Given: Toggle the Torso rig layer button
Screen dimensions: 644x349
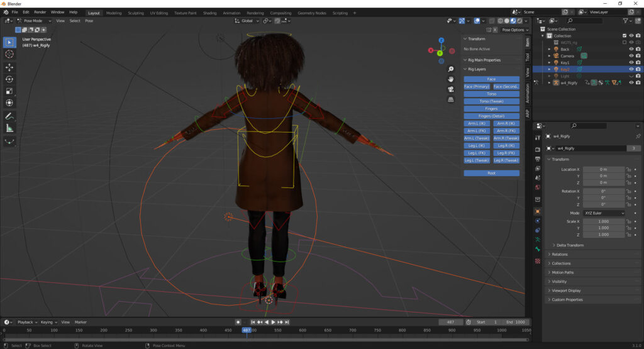Looking at the screenshot, I should pyautogui.click(x=491, y=94).
